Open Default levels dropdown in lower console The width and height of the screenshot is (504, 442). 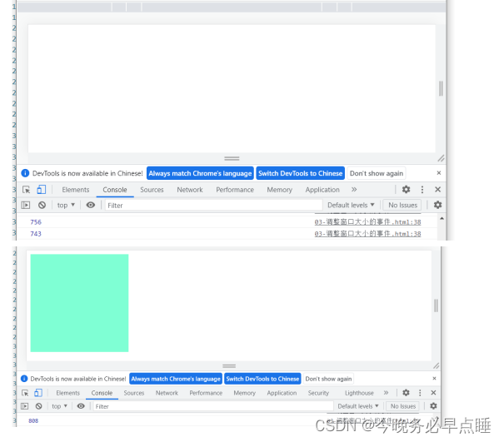pos(358,406)
